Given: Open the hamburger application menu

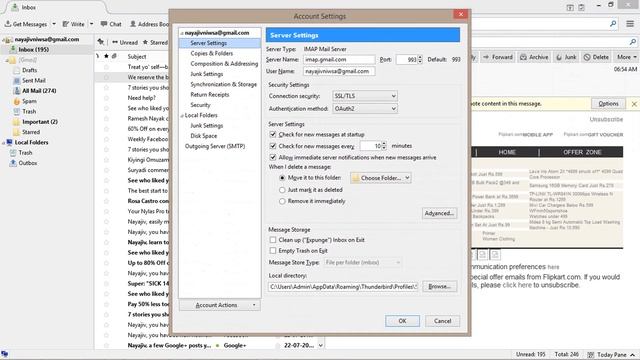Looking at the screenshot, I should 630,24.
